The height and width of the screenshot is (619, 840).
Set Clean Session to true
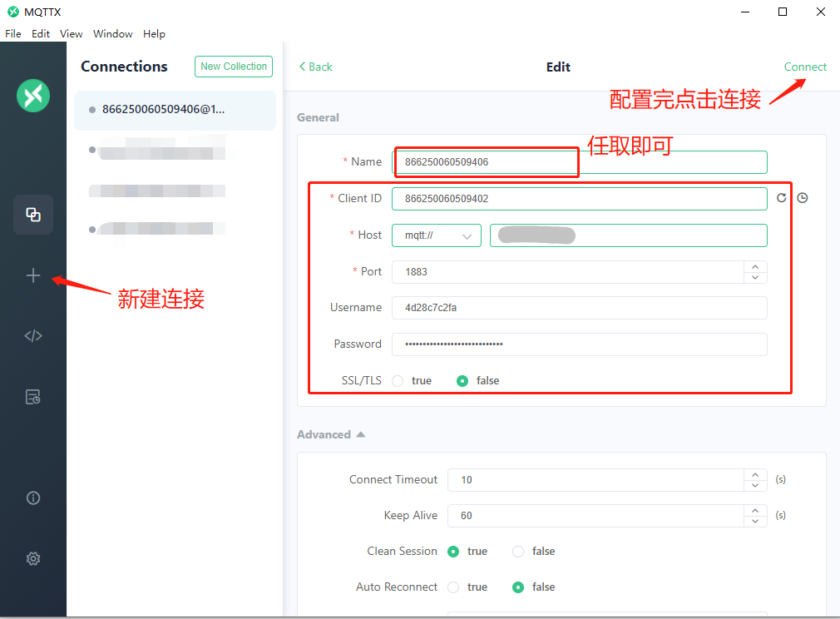coord(453,552)
